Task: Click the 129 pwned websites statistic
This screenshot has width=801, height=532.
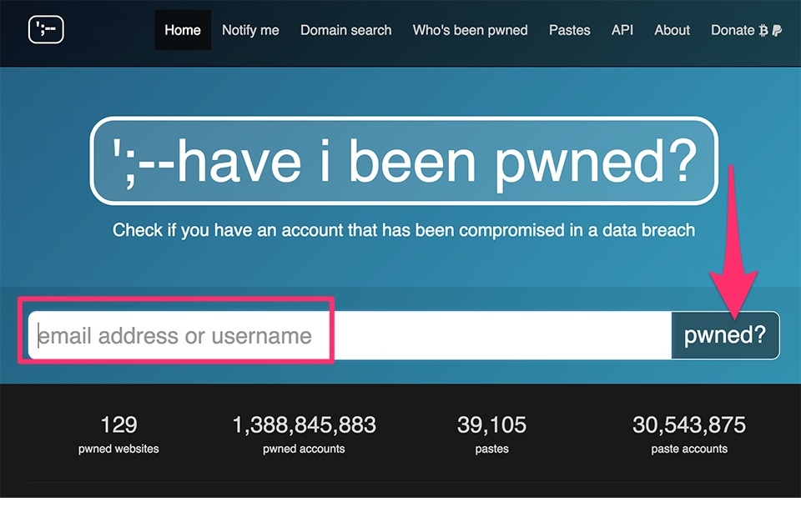Action: coord(118,434)
